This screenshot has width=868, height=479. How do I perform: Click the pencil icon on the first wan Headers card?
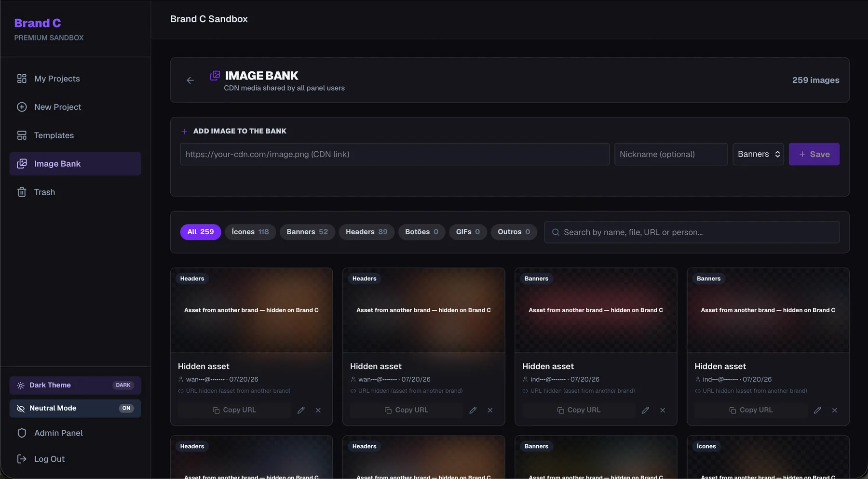(301, 410)
